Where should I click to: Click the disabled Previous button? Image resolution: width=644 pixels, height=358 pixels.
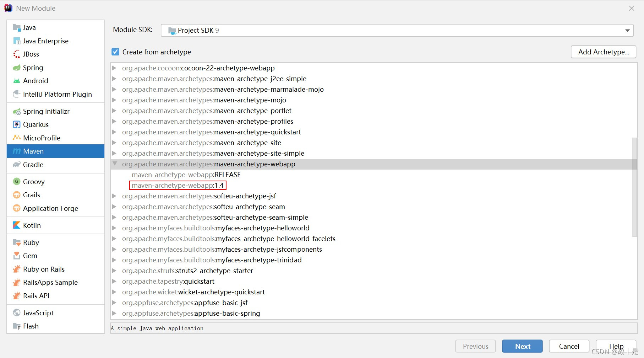point(475,346)
